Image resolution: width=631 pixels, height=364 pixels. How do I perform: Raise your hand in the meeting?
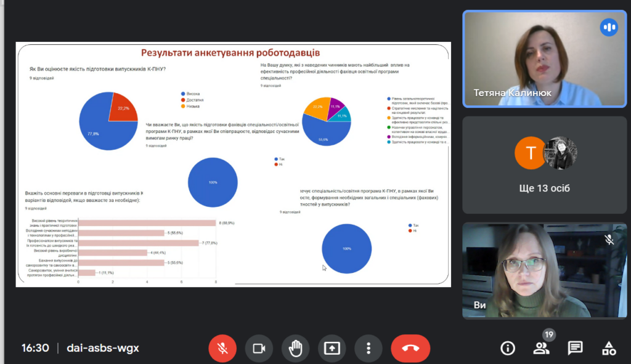295,348
